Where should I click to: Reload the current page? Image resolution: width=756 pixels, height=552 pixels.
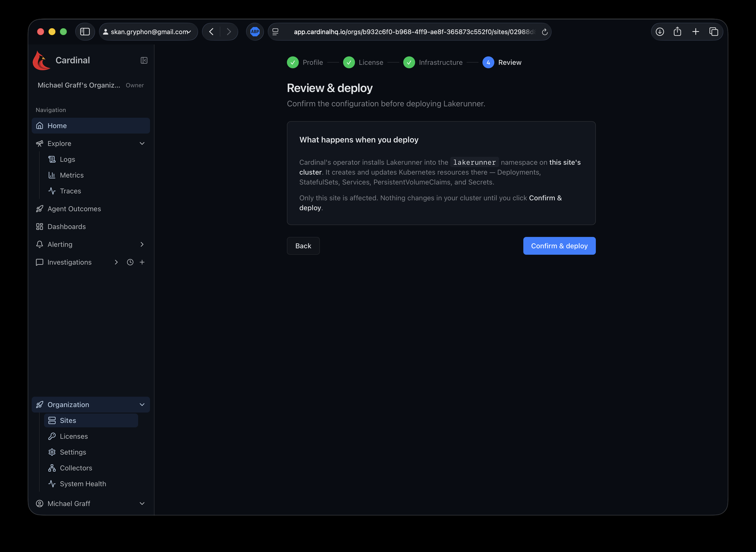pyautogui.click(x=545, y=32)
